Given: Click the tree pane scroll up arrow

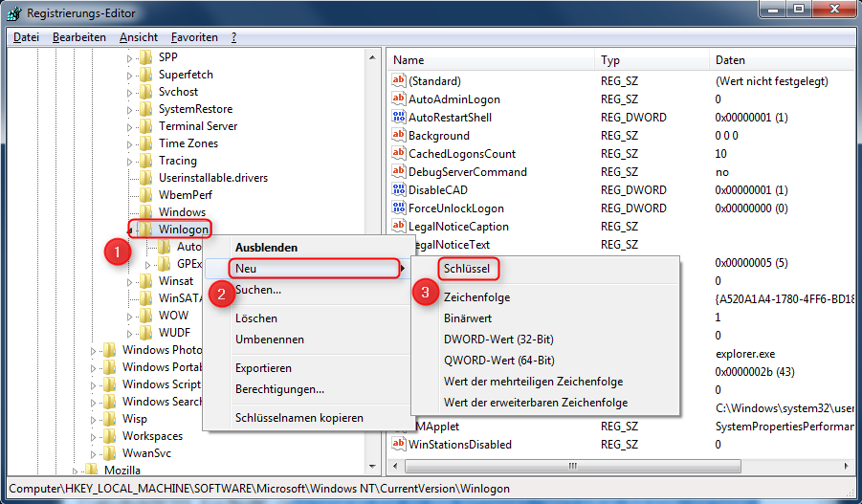Looking at the screenshot, I should click(373, 56).
